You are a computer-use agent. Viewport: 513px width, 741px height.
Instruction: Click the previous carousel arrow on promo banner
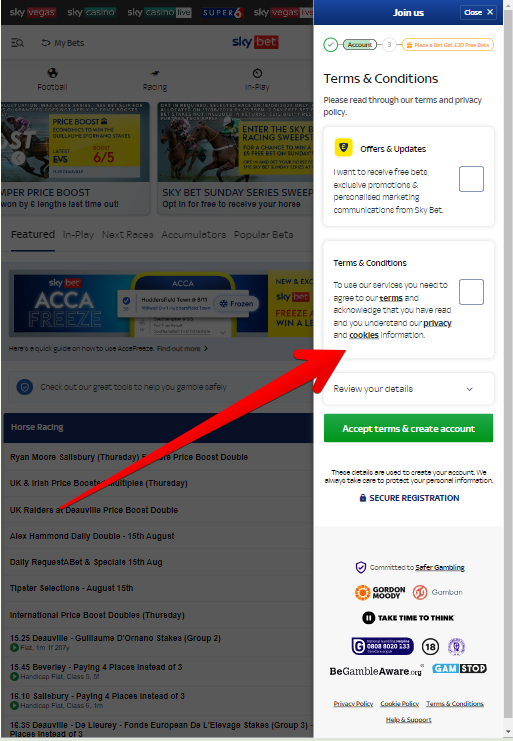(x=18, y=158)
